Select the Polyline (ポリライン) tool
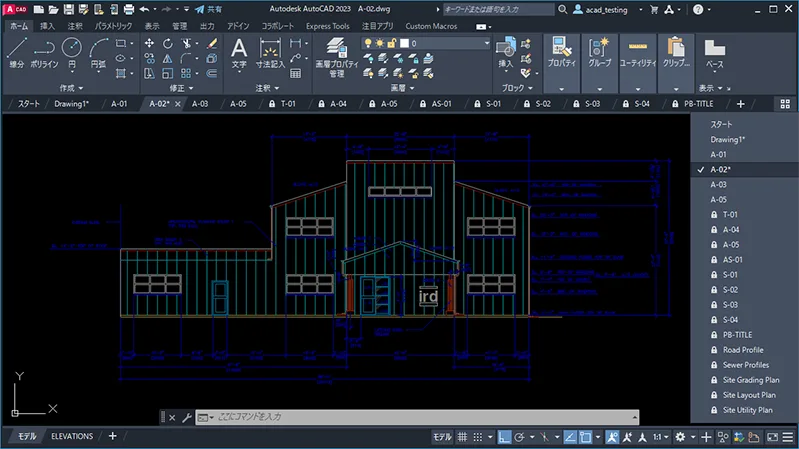This screenshot has height=449, width=799. coord(44,53)
